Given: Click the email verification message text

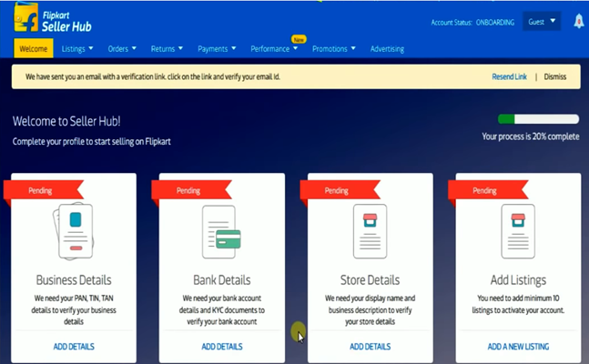Looking at the screenshot, I should click(x=153, y=76).
